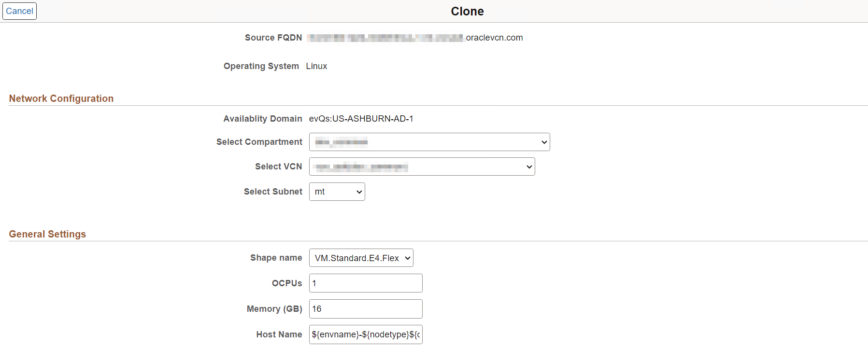The width and height of the screenshot is (868, 348).
Task: Click into the Memory (GB) input field
Action: (x=366, y=309)
